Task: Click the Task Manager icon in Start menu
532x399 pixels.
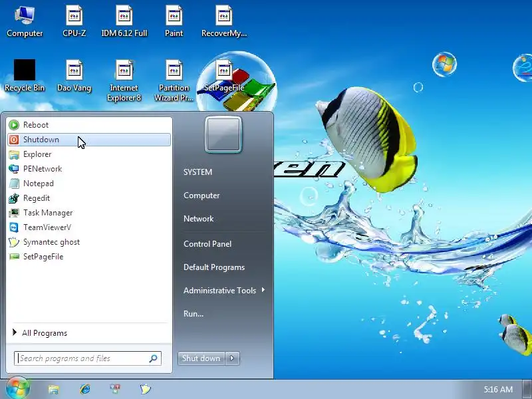Action: [x=14, y=213]
